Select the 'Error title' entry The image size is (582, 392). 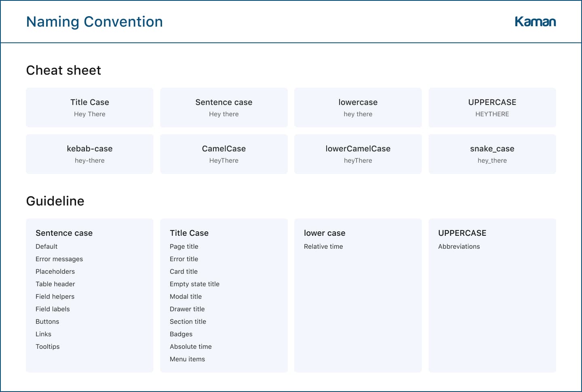184,259
